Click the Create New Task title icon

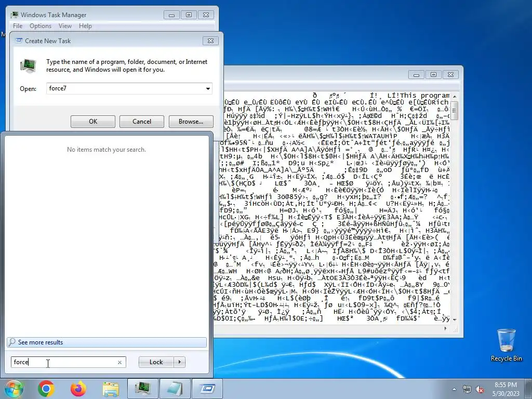tap(18, 41)
